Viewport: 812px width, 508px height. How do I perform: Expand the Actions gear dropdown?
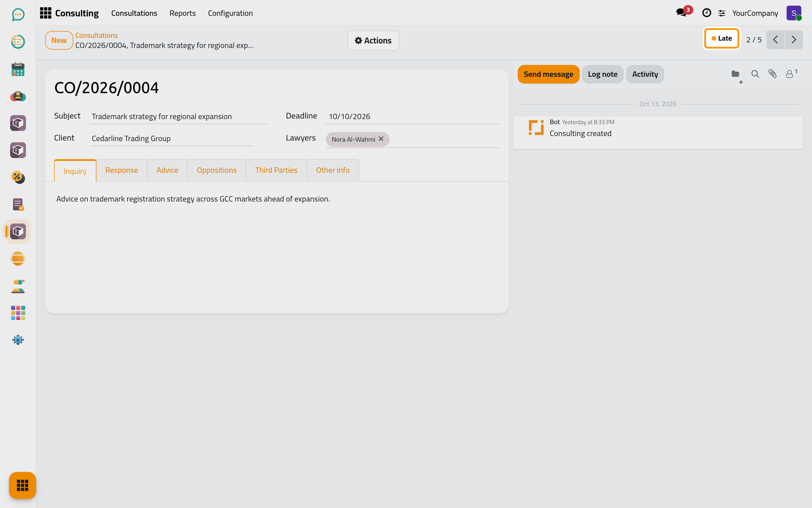click(x=373, y=41)
